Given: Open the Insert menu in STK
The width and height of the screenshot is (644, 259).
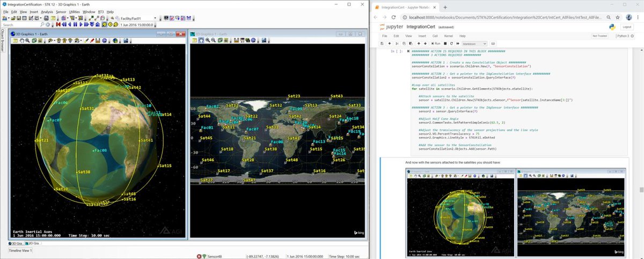Looking at the screenshot, I should (x=33, y=12).
